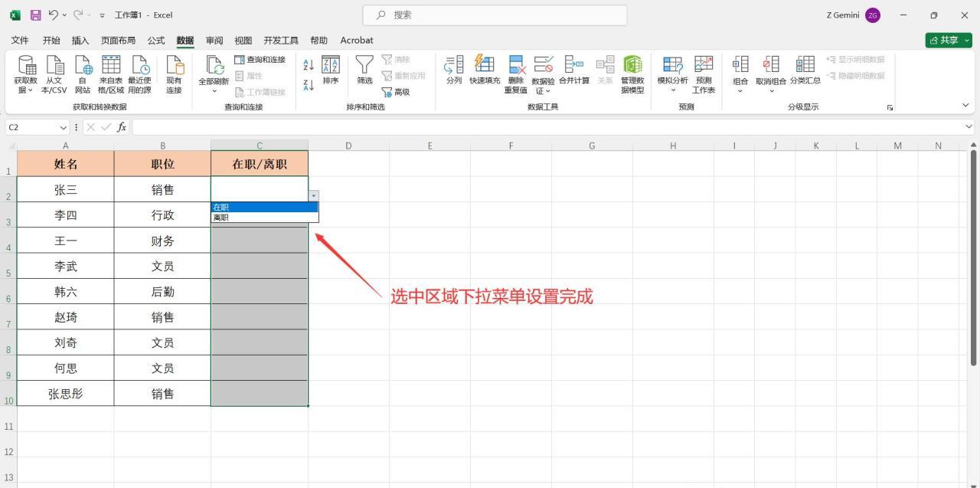The height and width of the screenshot is (488, 980).
Task: Launch 分列 (Text to Columns)
Action: tap(454, 70)
